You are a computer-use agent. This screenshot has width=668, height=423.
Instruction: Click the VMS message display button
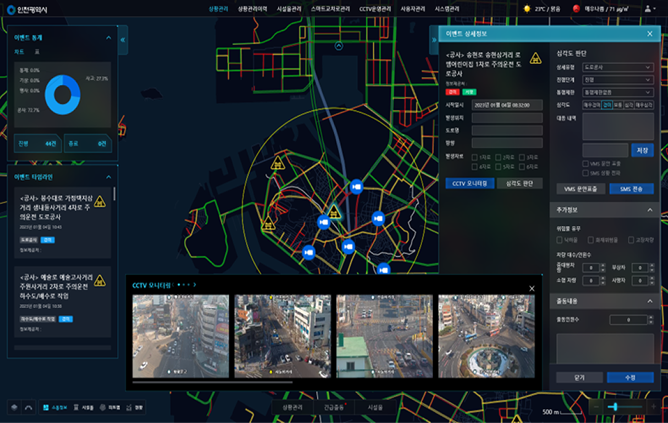[x=581, y=189]
